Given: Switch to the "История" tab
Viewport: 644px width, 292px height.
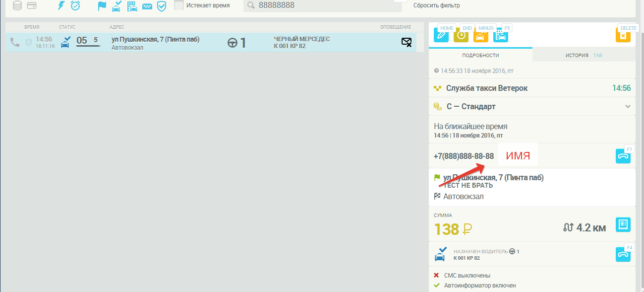Looking at the screenshot, I should pos(577,56).
